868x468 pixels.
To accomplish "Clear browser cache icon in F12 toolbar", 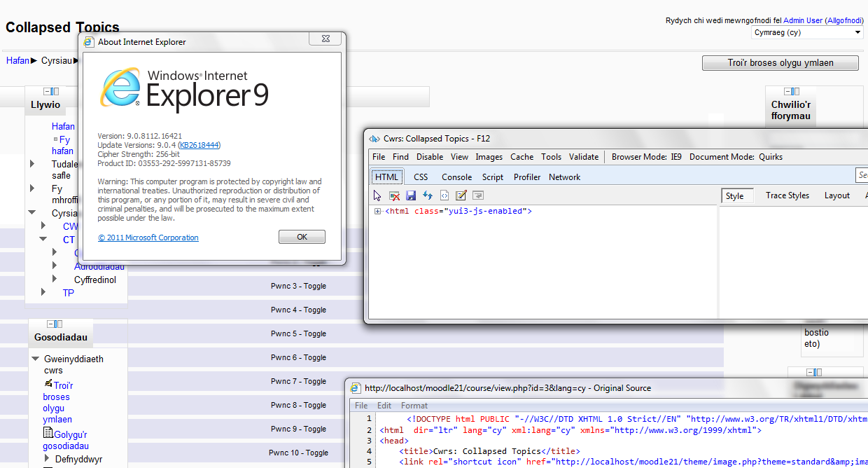I will [395, 195].
